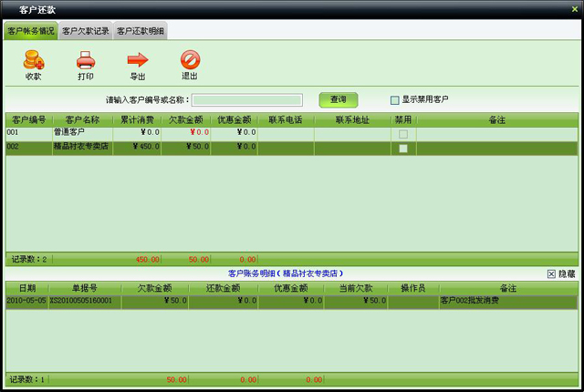Click the customer number or name input field
This screenshot has height=392, width=584.
[246, 100]
